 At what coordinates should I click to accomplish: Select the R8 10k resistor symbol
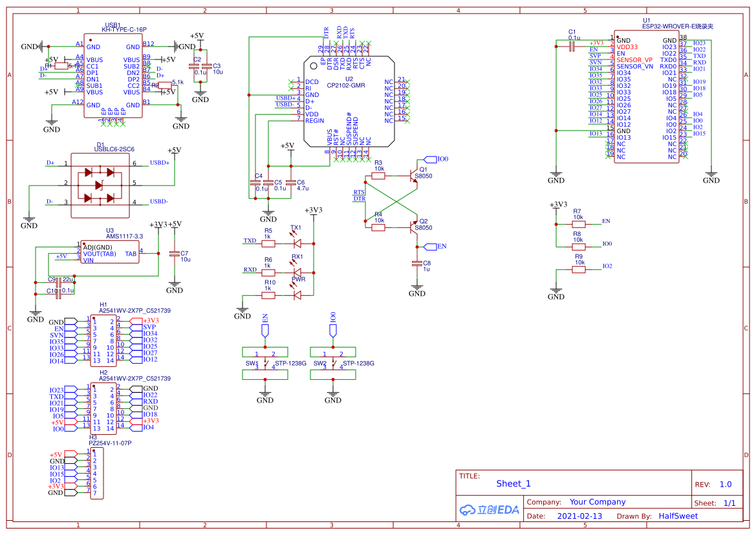579,247
